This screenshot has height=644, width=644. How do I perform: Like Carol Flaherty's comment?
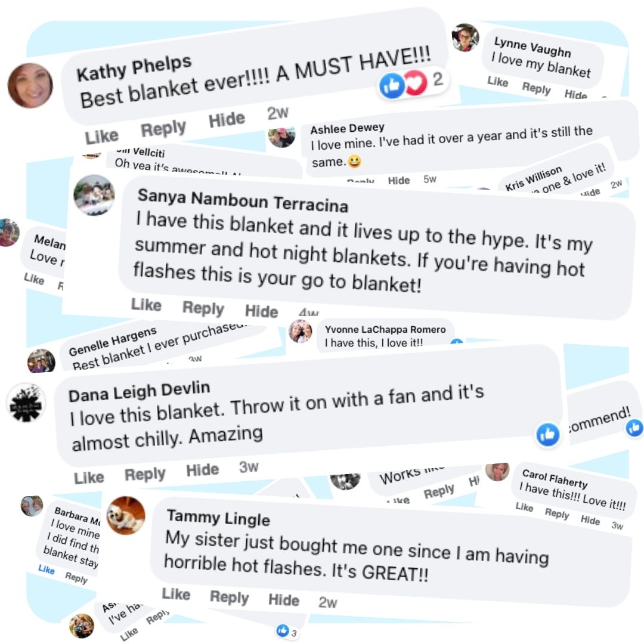pos(524,507)
